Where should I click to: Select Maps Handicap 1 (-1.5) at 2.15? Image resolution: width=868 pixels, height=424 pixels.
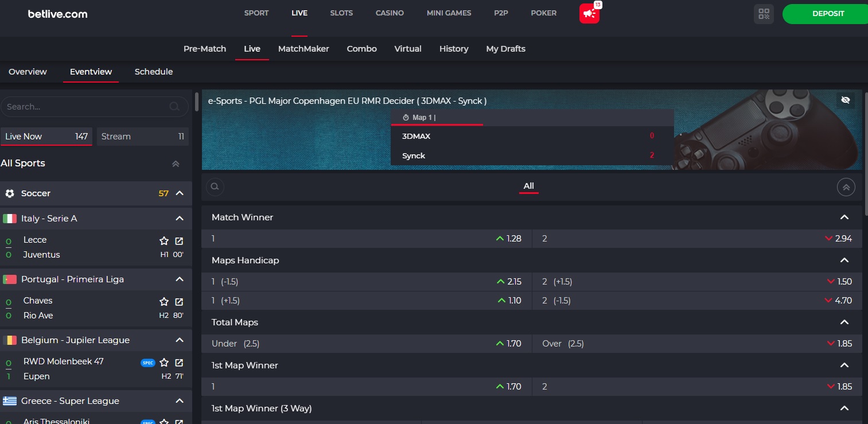tap(367, 282)
